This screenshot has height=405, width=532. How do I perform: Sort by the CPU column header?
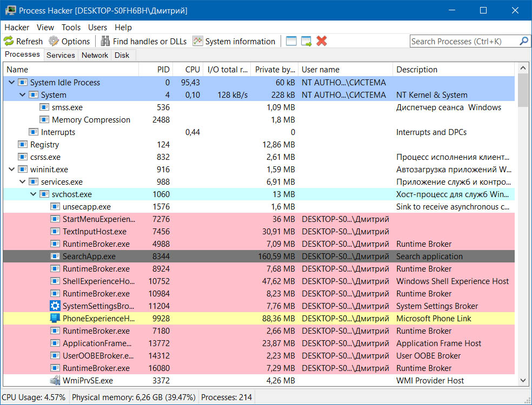pyautogui.click(x=188, y=70)
